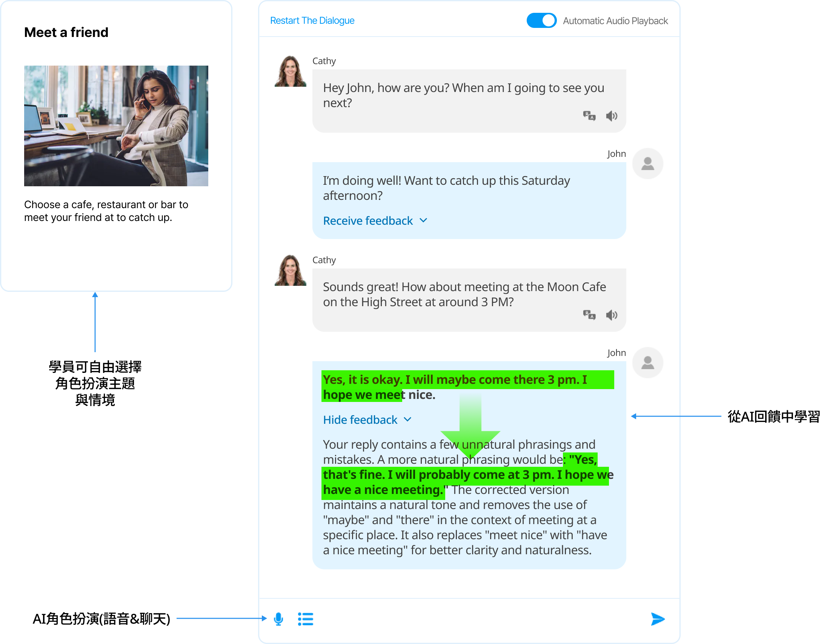Toggle Automatic Audio Playback switch
The image size is (821, 644).
click(x=541, y=20)
